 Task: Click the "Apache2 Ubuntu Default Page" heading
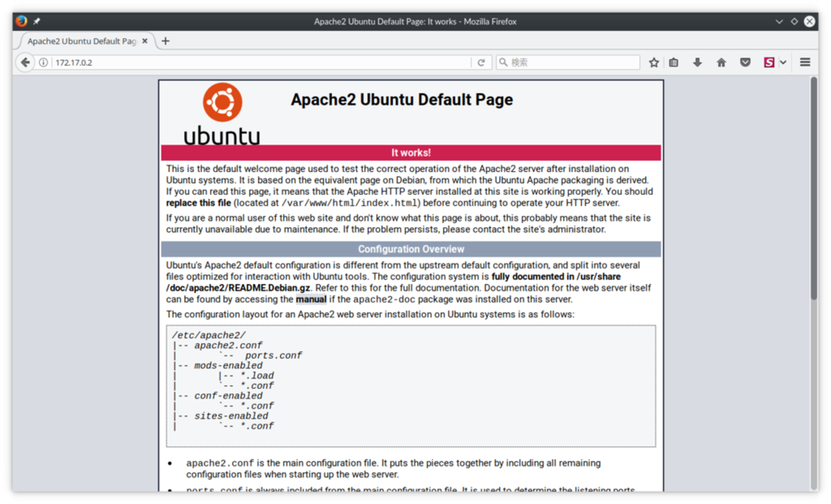tap(402, 100)
